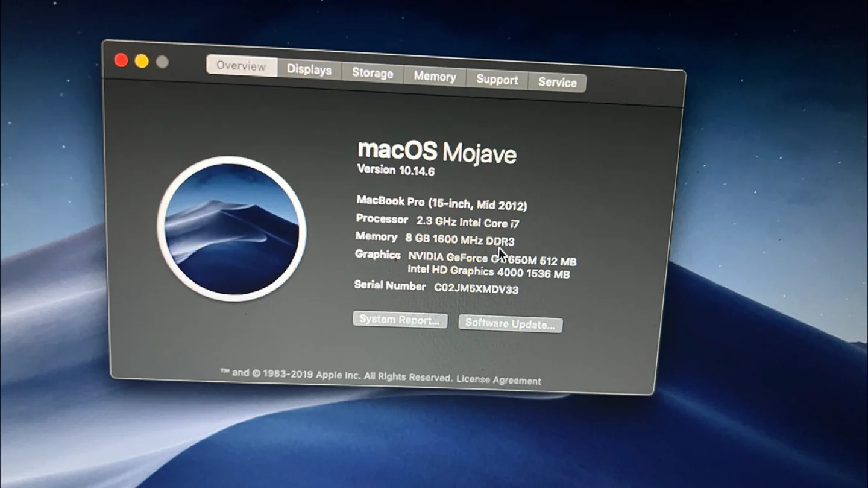This screenshot has width=868, height=488.
Task: Click the '2.3 GHz Intel Core i7' value
Action: click(468, 222)
